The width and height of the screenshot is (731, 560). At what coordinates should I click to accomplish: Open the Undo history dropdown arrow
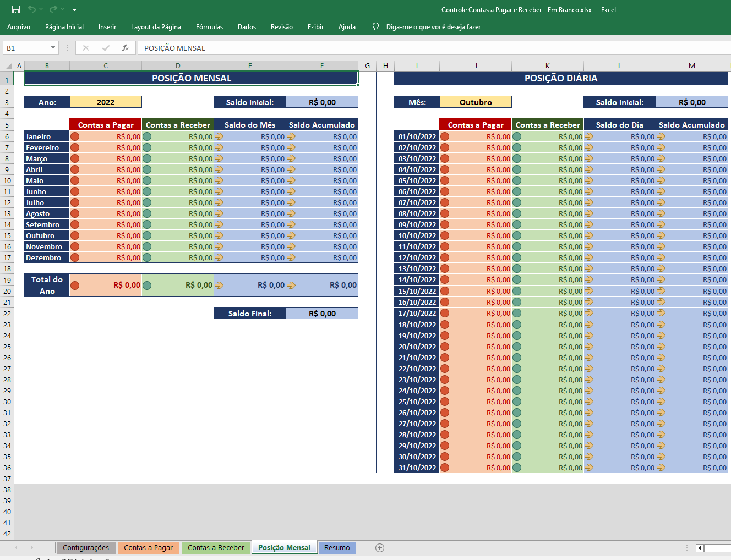point(41,9)
